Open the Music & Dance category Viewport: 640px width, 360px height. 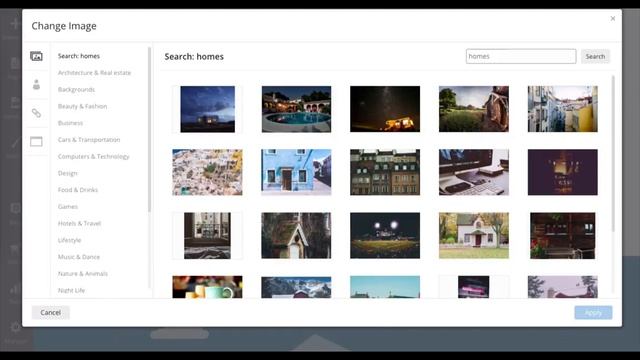pyautogui.click(x=79, y=257)
